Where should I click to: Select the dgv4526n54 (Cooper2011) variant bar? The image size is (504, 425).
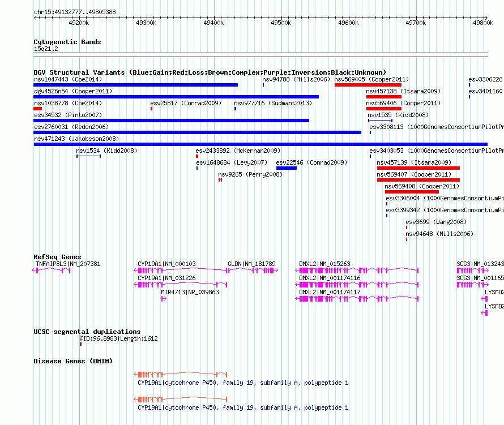(x=176, y=97)
